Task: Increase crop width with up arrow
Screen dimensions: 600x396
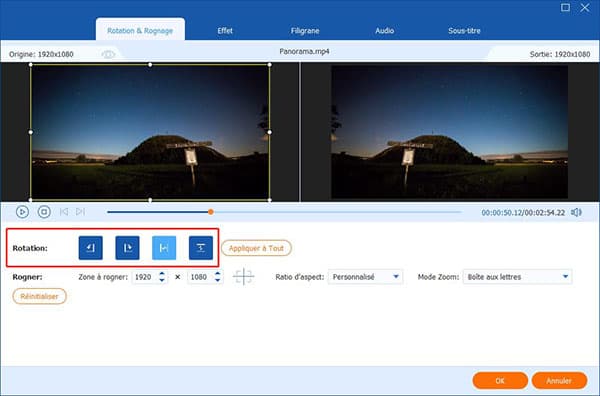Action: coord(162,274)
